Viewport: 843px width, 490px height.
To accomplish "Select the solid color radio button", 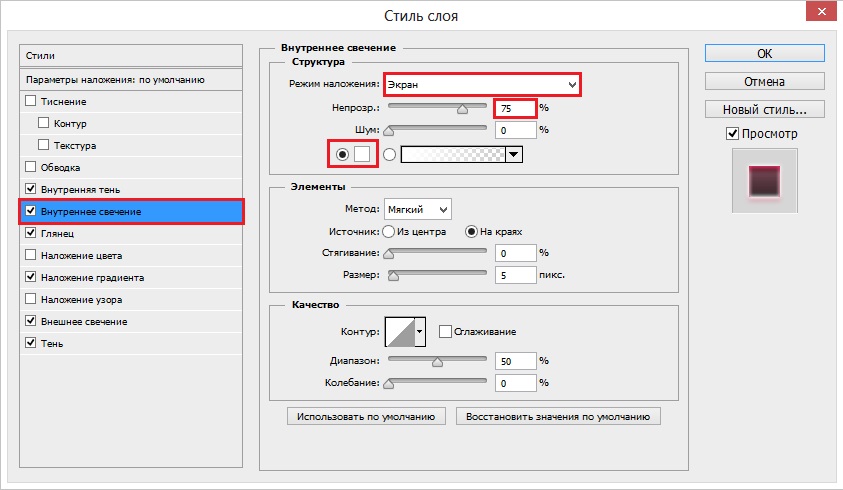I will pos(342,154).
